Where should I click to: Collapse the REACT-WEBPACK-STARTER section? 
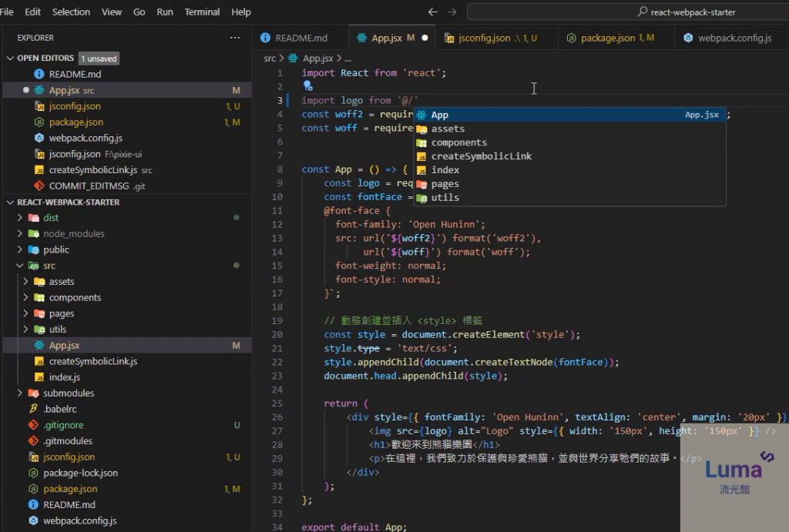[x=10, y=202]
